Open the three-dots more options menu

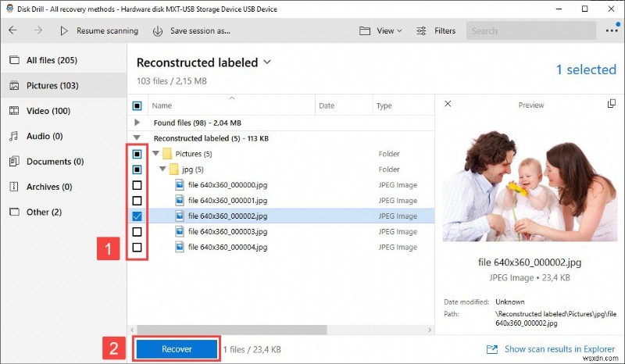(612, 30)
